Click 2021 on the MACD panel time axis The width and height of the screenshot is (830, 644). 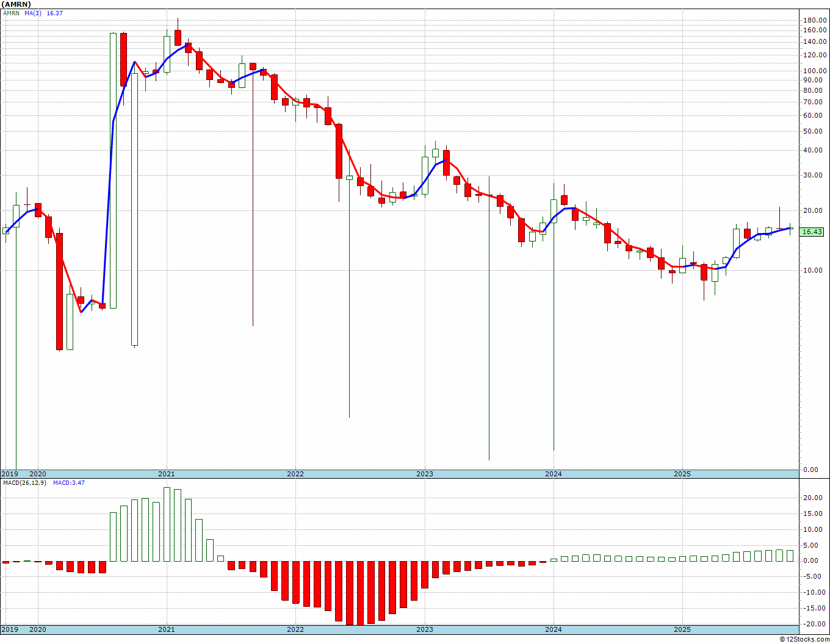coord(167,629)
